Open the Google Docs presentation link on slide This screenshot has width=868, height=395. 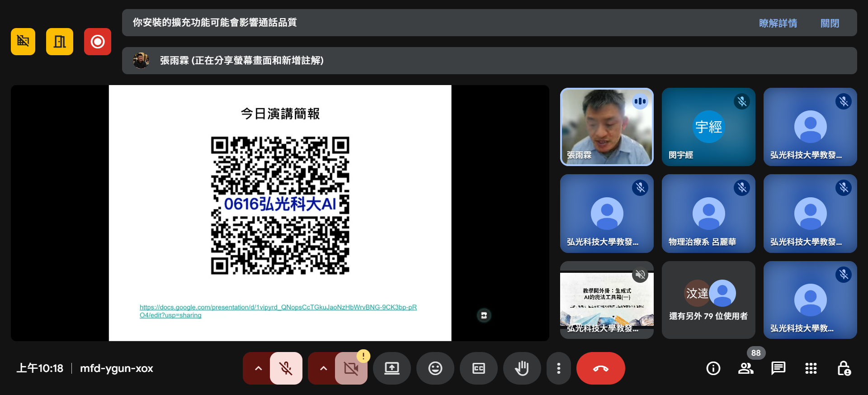click(x=278, y=311)
